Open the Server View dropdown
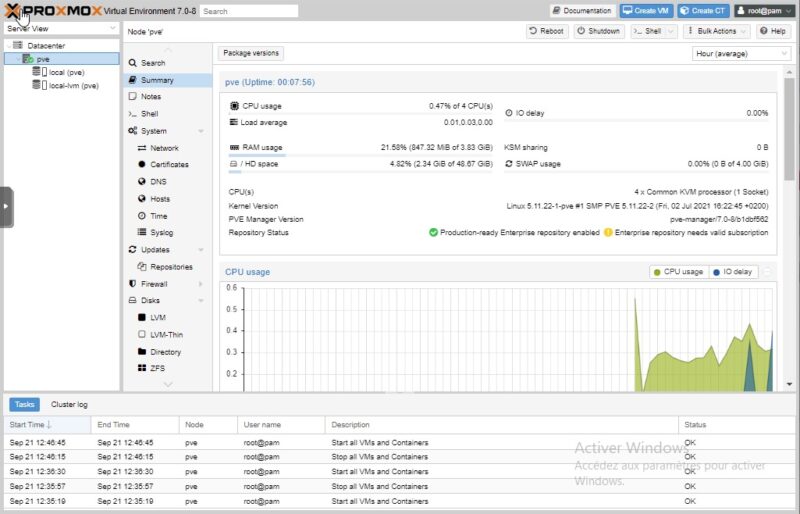This screenshot has height=514, width=800. 60,29
